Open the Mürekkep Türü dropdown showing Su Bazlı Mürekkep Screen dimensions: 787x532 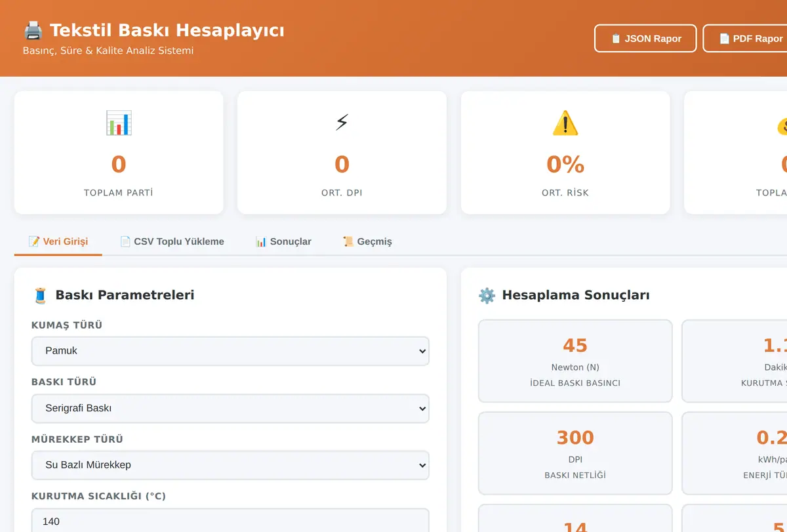coord(230,465)
